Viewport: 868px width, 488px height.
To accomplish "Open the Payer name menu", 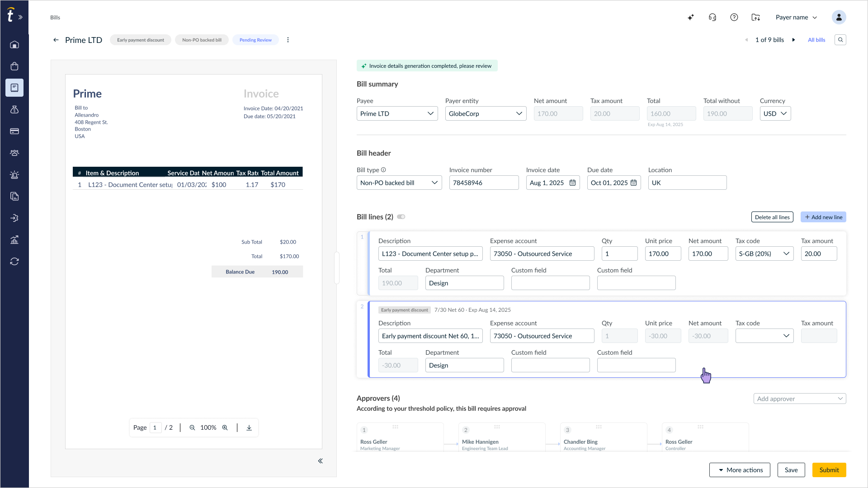I will click(x=797, y=17).
